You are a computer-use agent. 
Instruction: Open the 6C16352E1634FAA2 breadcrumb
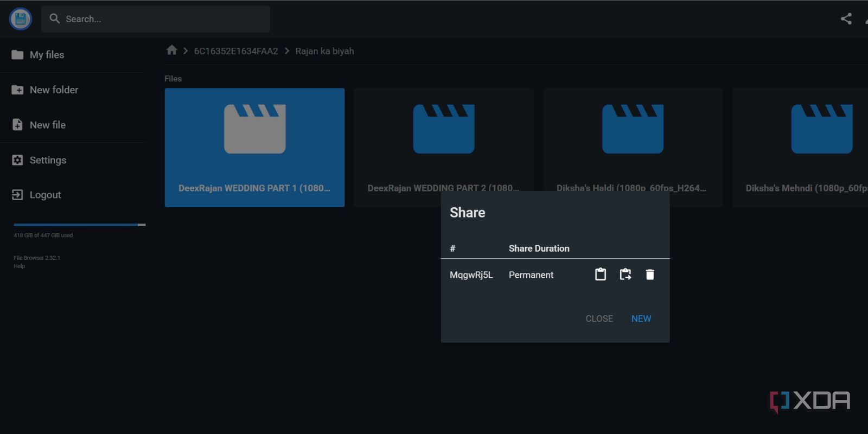point(236,51)
